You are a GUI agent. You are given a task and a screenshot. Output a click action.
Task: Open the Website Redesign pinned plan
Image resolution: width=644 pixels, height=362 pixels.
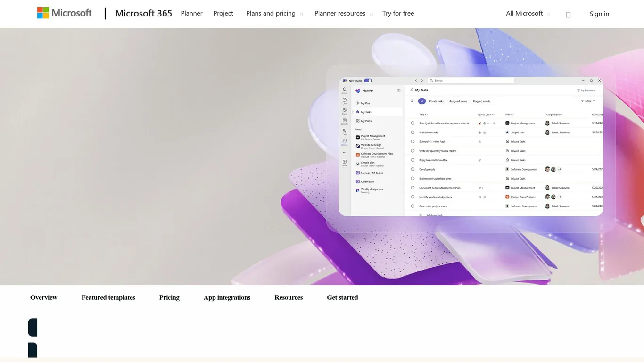370,146
